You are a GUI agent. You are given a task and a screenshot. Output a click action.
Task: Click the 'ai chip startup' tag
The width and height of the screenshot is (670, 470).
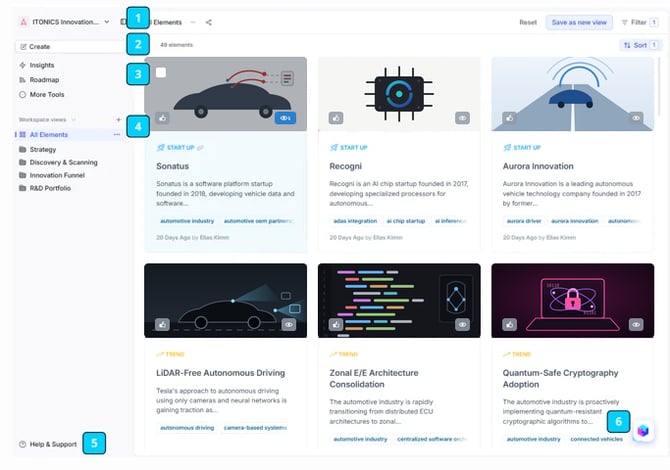coord(406,221)
